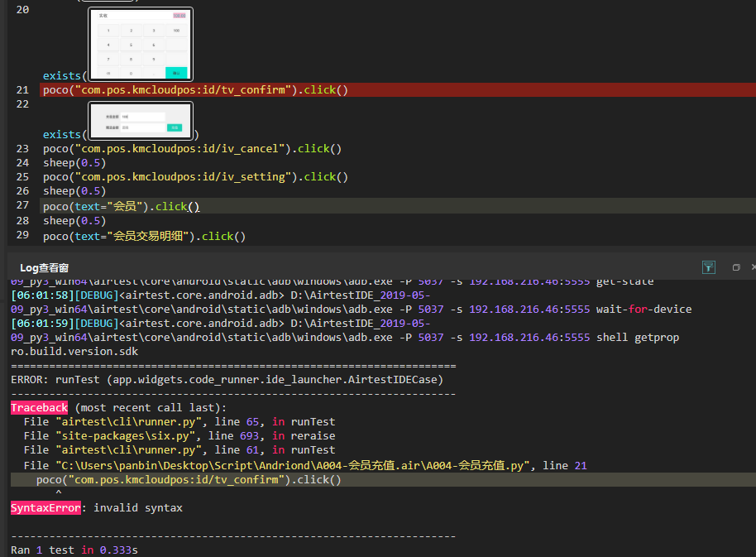Click sheep(0.5) on line 24
Viewport: 756px width, 557px height.
click(x=74, y=163)
